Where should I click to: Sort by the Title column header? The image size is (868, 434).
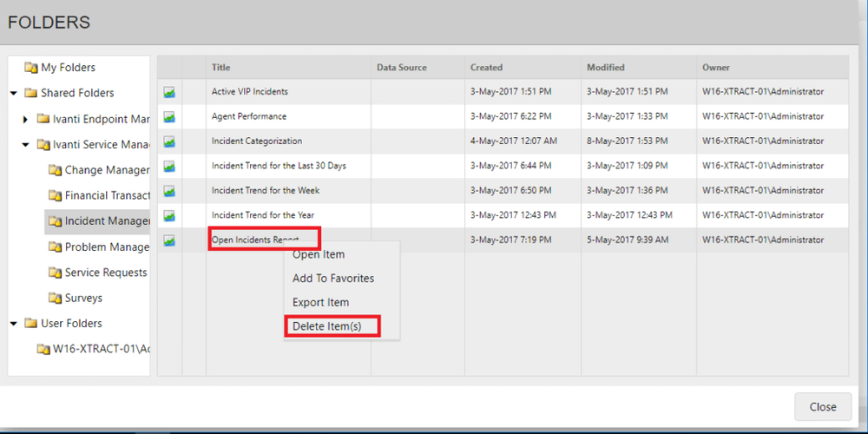288,68
